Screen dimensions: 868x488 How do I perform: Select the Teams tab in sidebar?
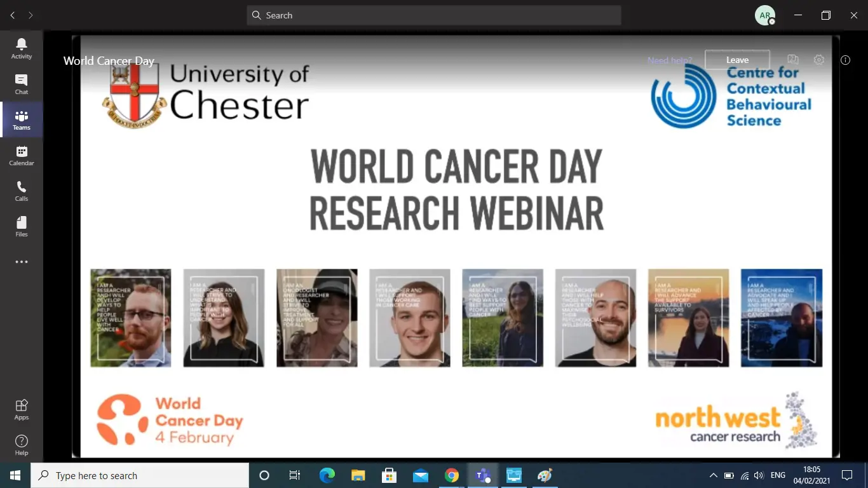coord(22,119)
